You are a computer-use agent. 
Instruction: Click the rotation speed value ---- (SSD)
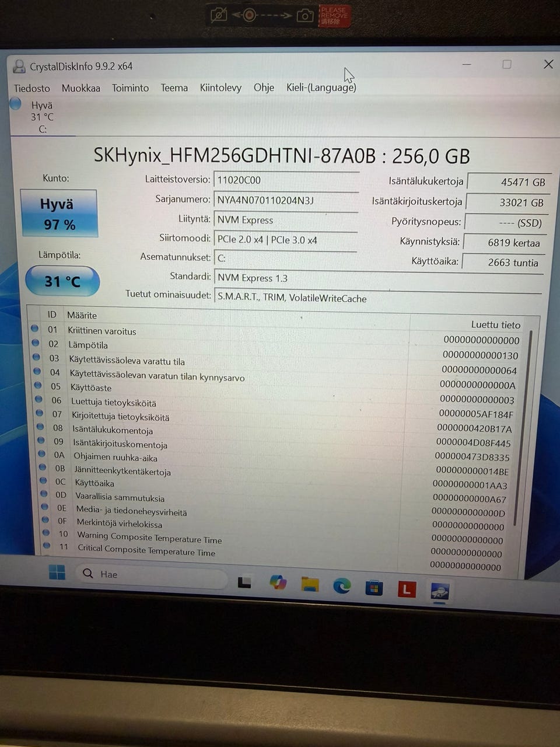[x=505, y=223]
